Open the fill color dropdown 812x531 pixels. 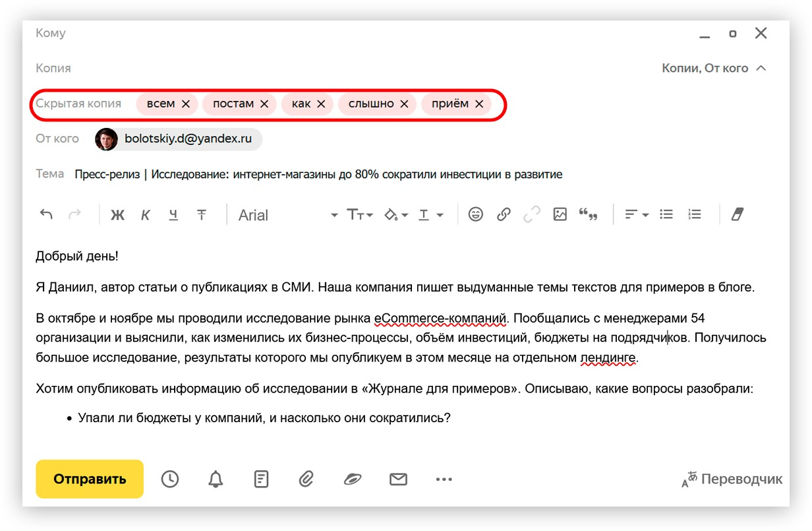point(395,215)
